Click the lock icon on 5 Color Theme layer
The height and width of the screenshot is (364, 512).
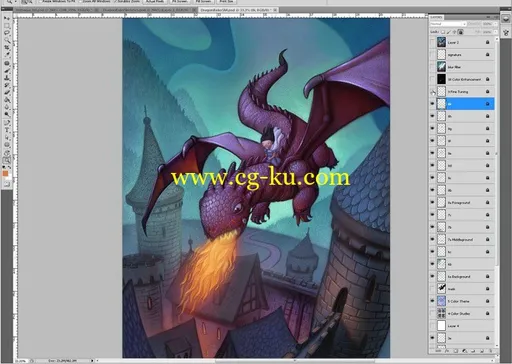pos(487,301)
